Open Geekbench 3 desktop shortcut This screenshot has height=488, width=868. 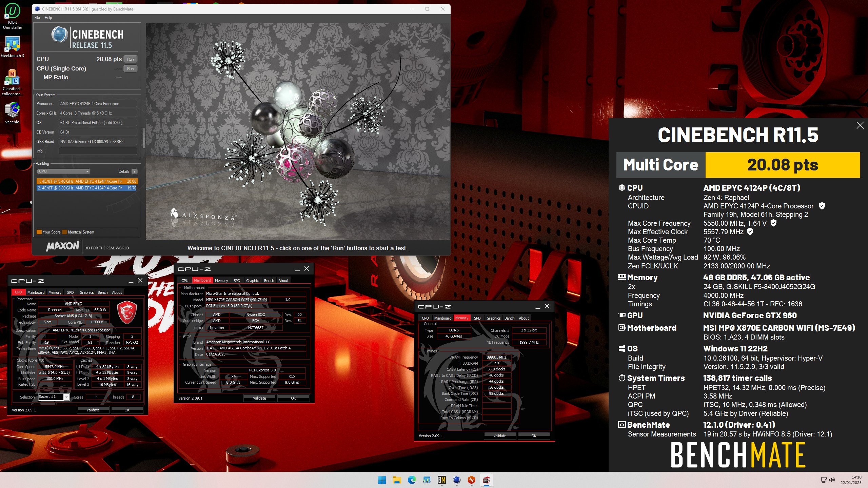(13, 47)
